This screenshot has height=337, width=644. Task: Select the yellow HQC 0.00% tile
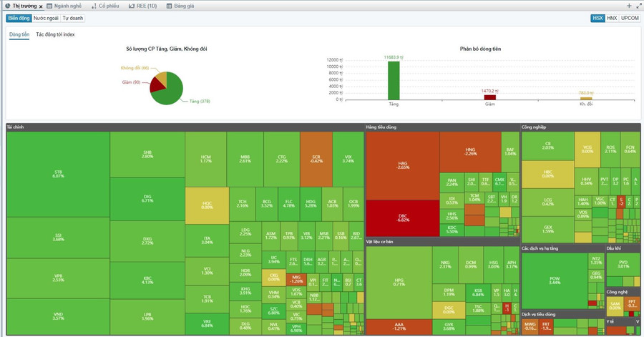click(207, 205)
